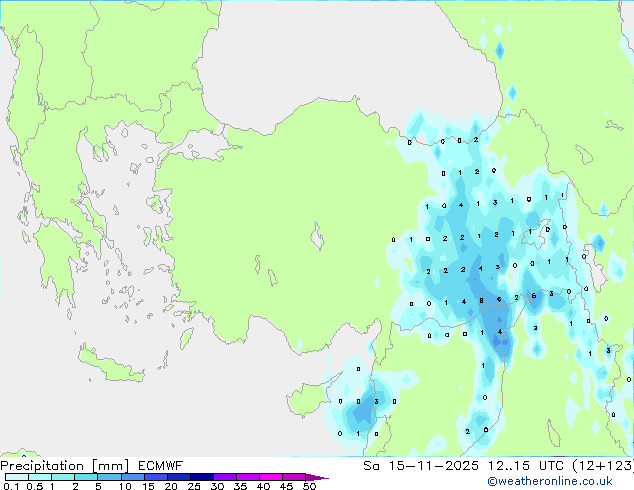Click Crete island on the map

(x=110, y=365)
